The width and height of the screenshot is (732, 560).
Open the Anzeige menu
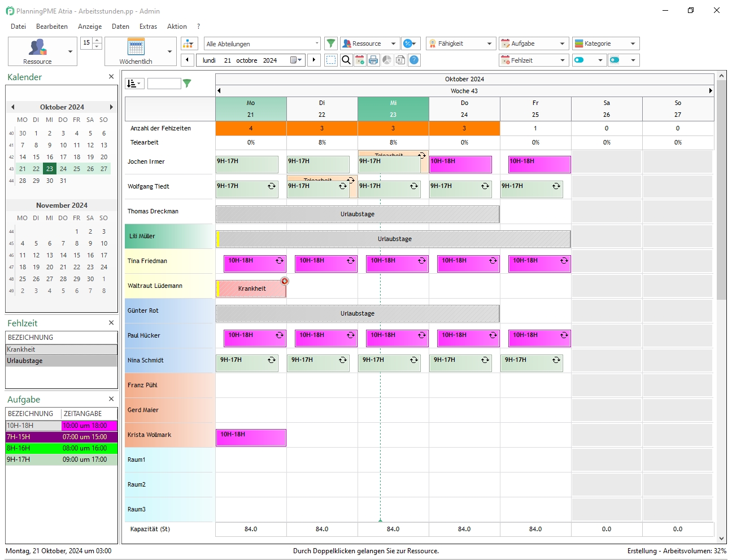coord(90,27)
